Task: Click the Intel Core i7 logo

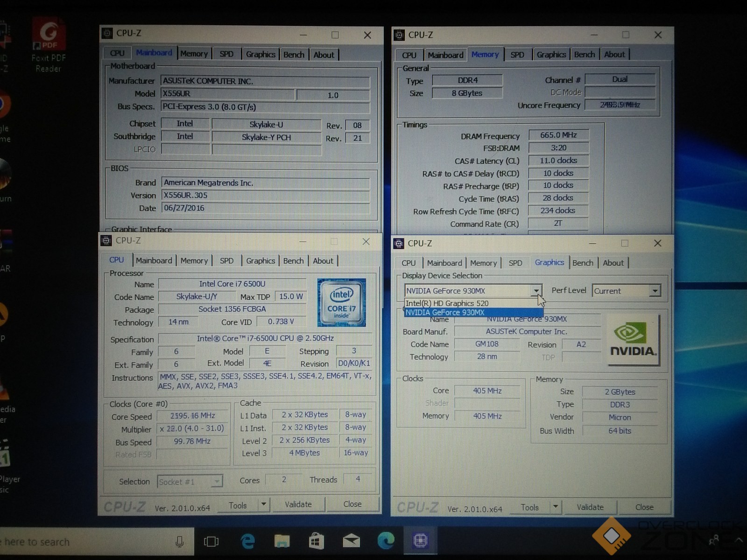Action: [341, 302]
